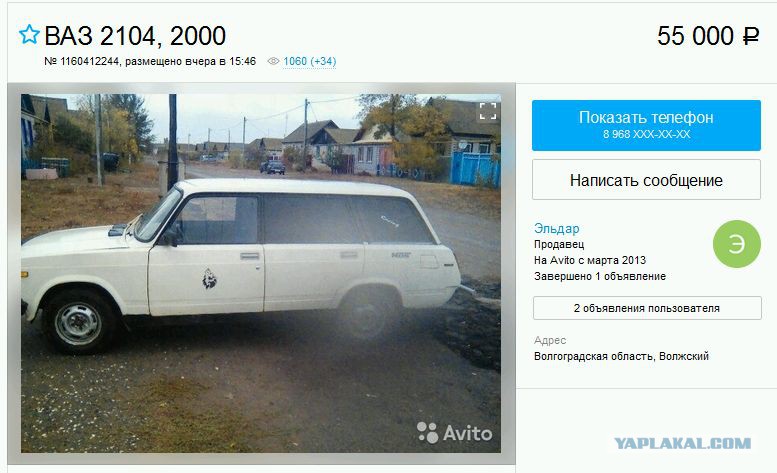Click the eye views icon
The width and height of the screenshot is (777, 473).
pos(273,61)
